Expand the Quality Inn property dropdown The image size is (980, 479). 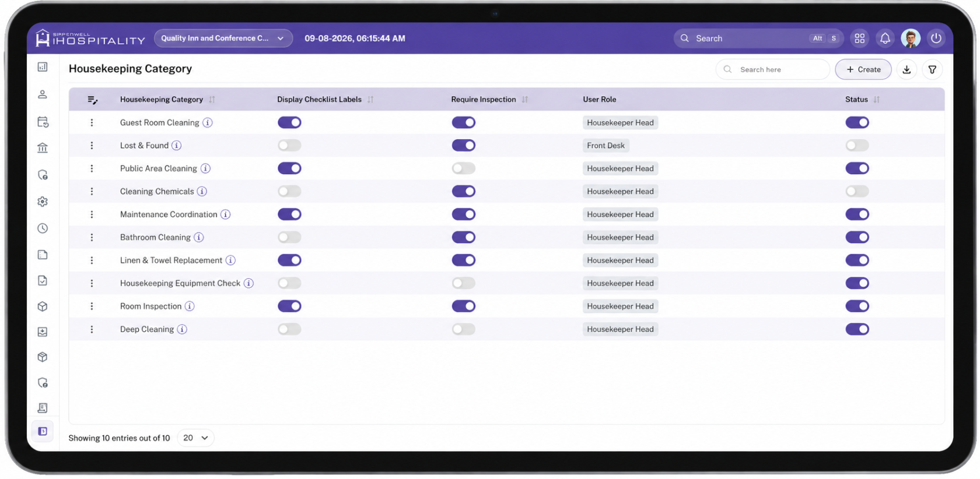tap(223, 38)
